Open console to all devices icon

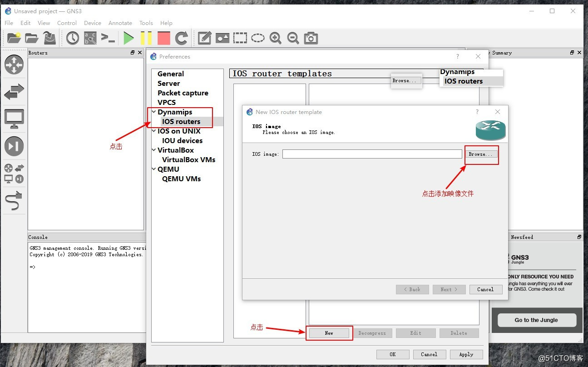coord(108,38)
